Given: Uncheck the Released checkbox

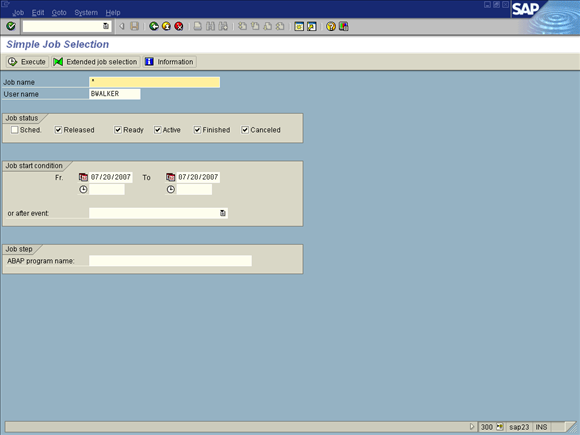Looking at the screenshot, I should coord(58,130).
